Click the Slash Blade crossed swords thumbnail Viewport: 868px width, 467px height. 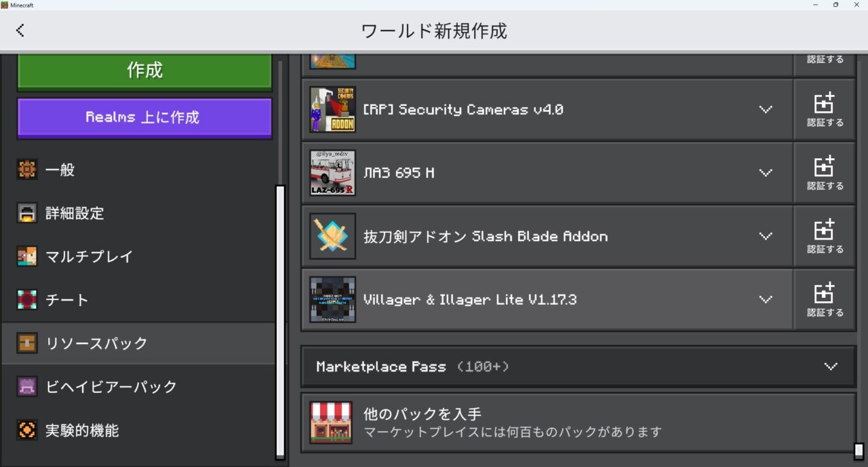333,236
